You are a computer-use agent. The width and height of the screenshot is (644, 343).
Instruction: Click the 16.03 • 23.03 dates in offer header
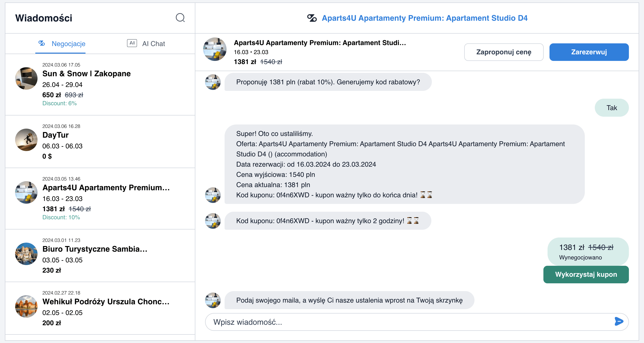(x=251, y=52)
